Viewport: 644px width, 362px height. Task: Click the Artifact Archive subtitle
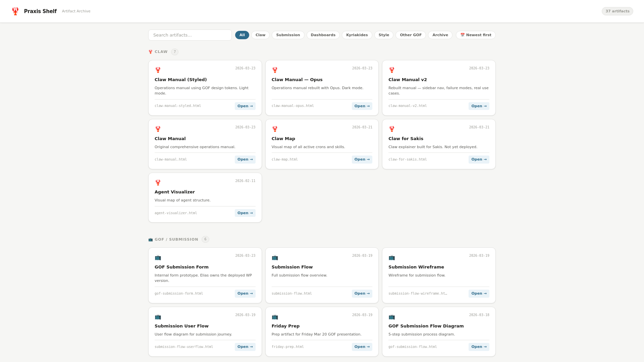pyautogui.click(x=76, y=11)
